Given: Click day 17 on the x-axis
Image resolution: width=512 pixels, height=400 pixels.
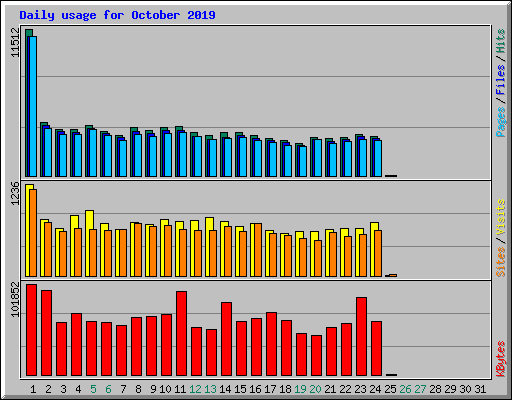Looking at the screenshot, I should coord(270,389).
